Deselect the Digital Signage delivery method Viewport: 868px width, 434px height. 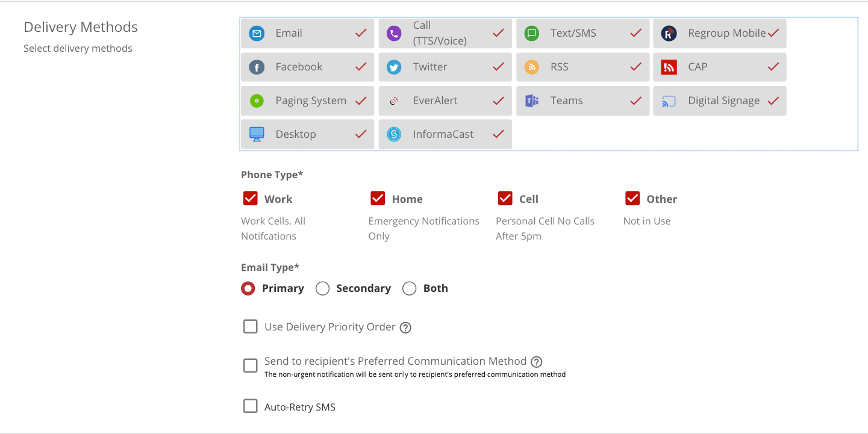[719, 101]
